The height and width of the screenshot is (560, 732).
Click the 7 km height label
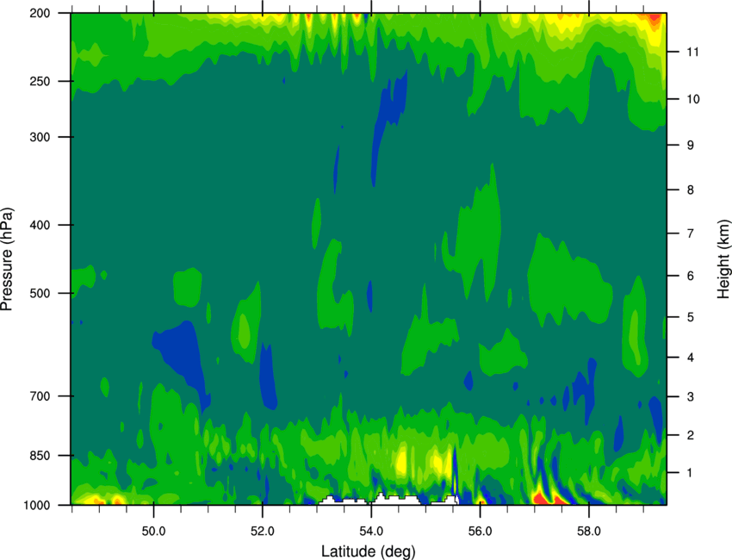coord(691,233)
